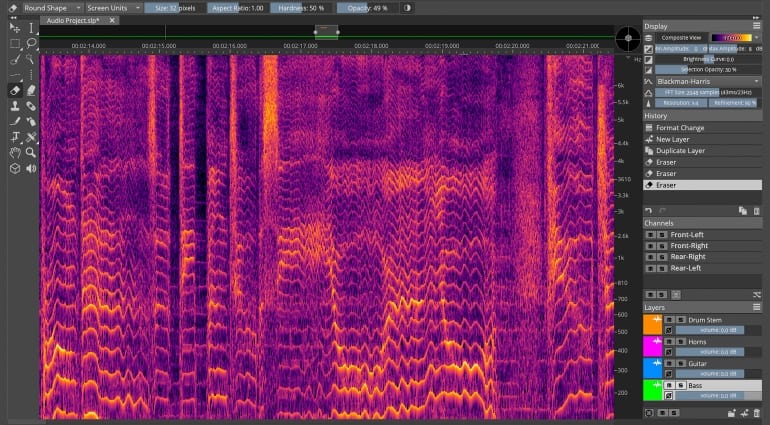Select the lasso selection tool
The image size is (770, 425).
[31, 44]
